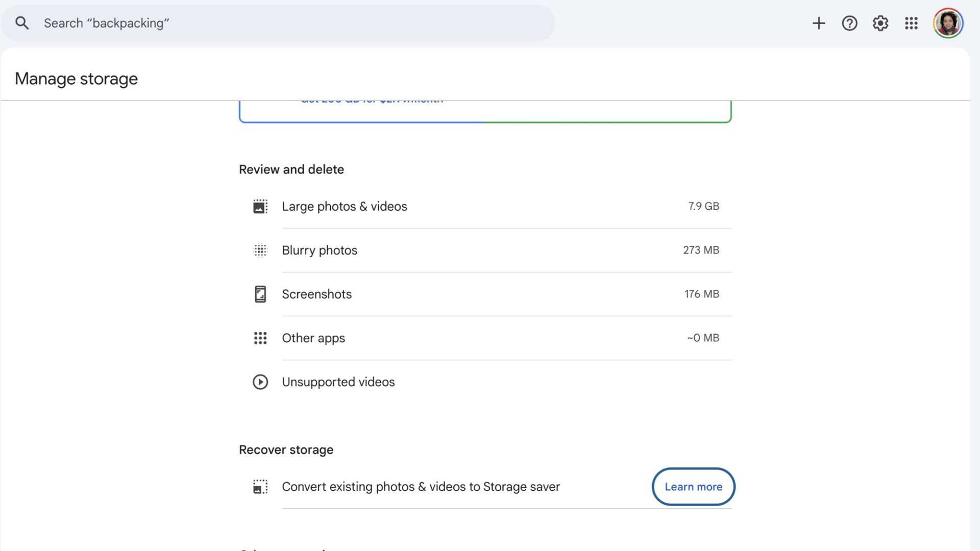Screen dimensions: 980x551
Task: Click the storage usage progress bar
Action: 485,122
